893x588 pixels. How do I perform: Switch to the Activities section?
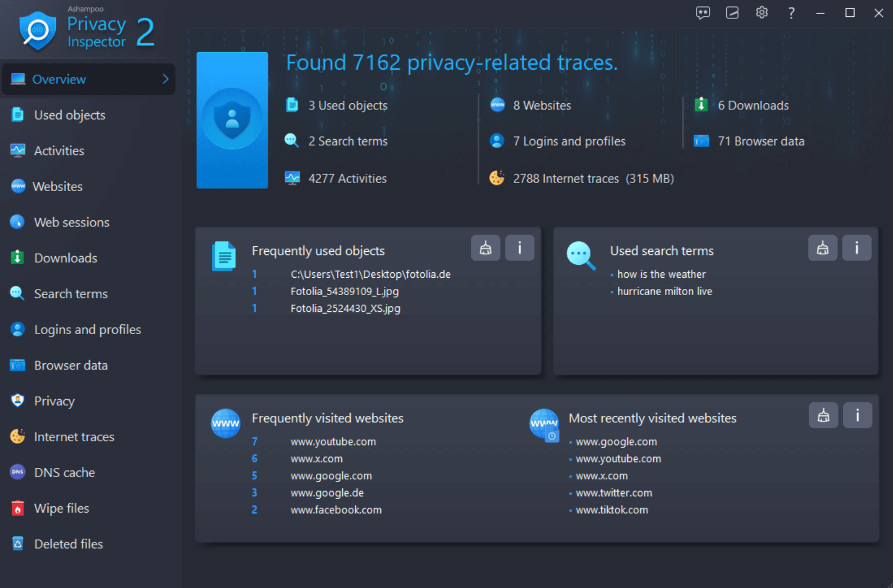(58, 151)
